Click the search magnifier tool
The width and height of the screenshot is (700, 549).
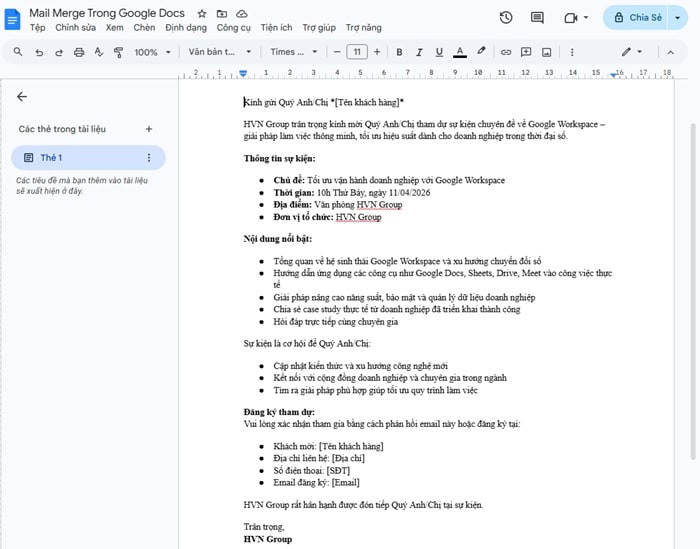[x=18, y=52]
